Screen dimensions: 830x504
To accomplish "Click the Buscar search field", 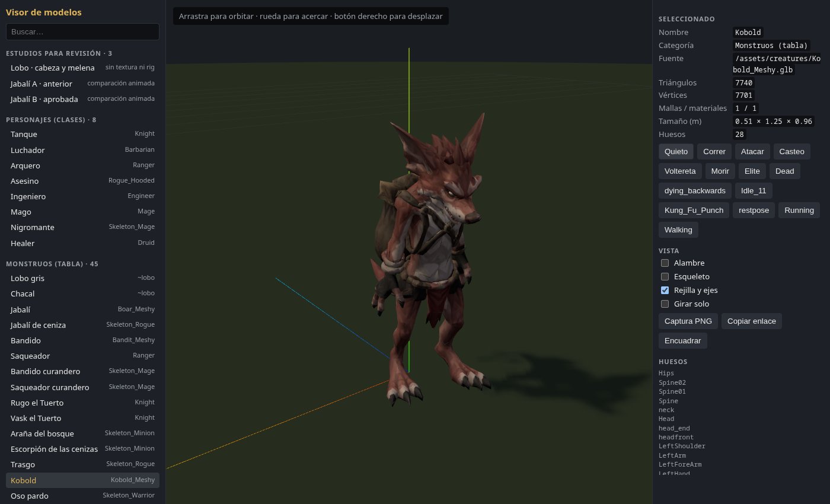I will [82, 31].
